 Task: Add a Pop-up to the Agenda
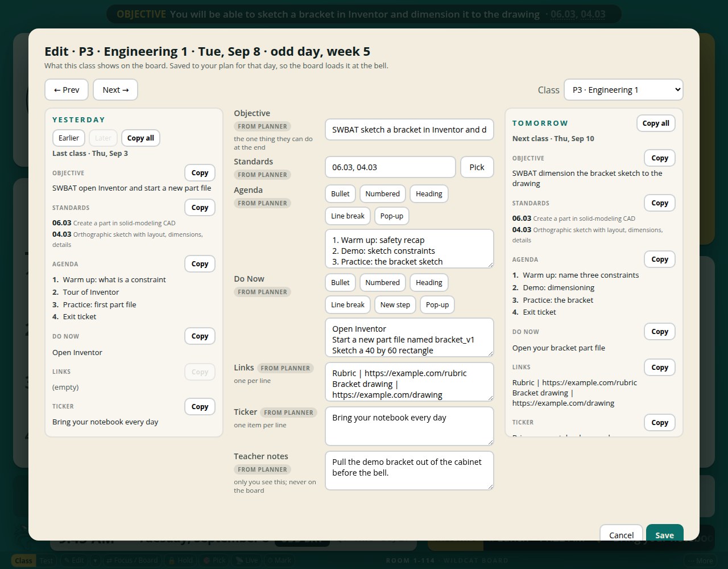[x=391, y=216]
